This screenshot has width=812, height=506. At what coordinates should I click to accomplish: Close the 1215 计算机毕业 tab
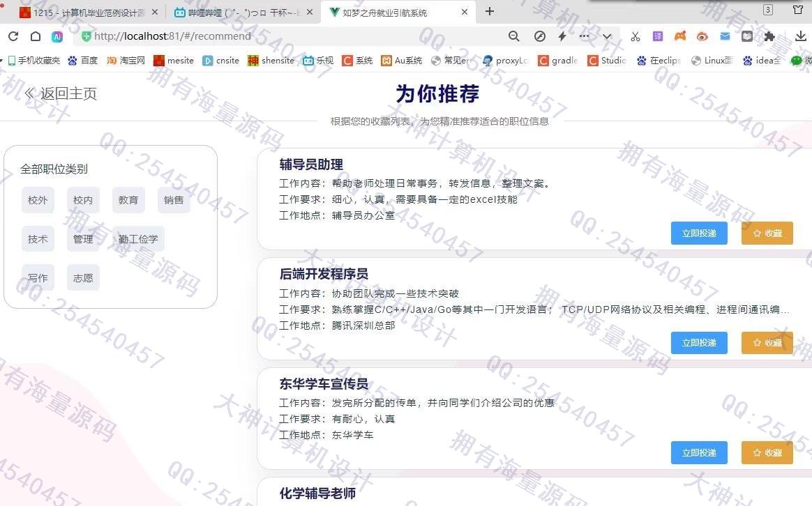pyautogui.click(x=155, y=12)
